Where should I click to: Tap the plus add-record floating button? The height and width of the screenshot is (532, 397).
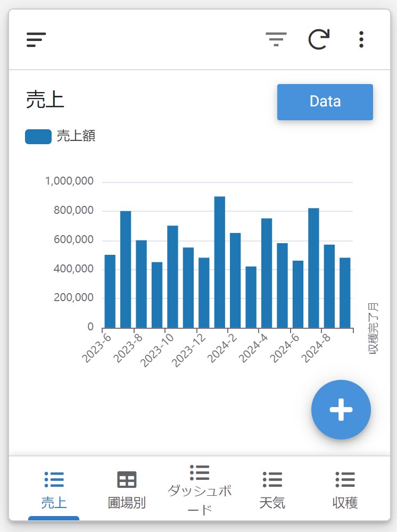341,410
